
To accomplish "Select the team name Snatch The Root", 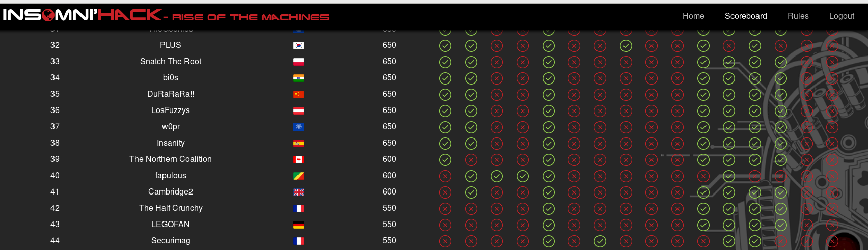I will pyautogui.click(x=171, y=62).
